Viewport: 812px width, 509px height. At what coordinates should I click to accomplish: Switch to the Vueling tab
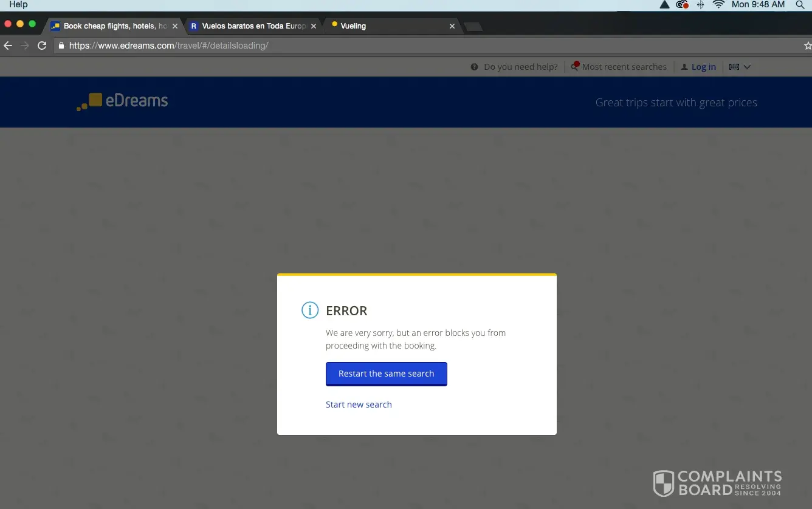[x=392, y=26]
